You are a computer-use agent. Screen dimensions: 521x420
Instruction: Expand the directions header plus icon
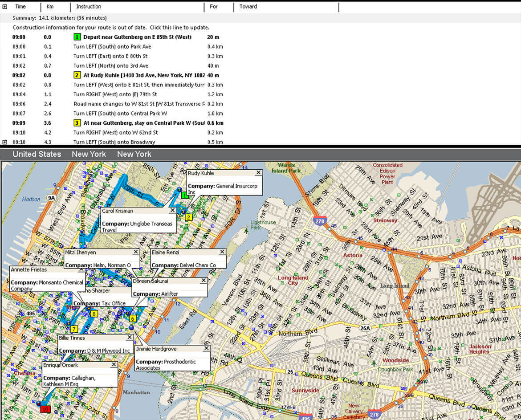click(4, 7)
